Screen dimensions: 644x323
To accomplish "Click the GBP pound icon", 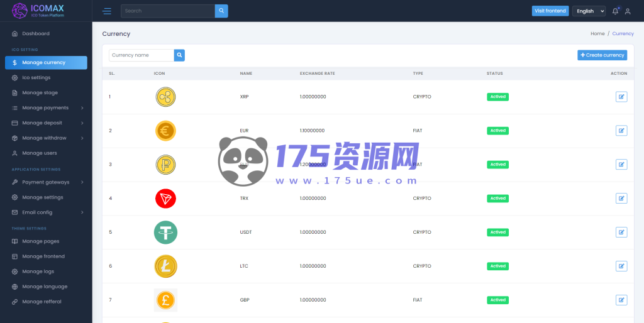I will pyautogui.click(x=165, y=300).
